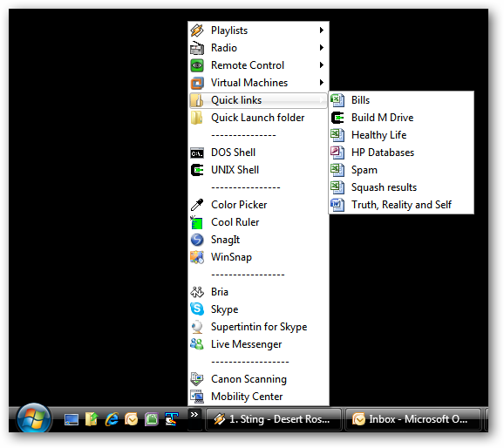504x448 pixels.
Task: Click the Live Messenger people icon
Action: pyautogui.click(x=197, y=344)
